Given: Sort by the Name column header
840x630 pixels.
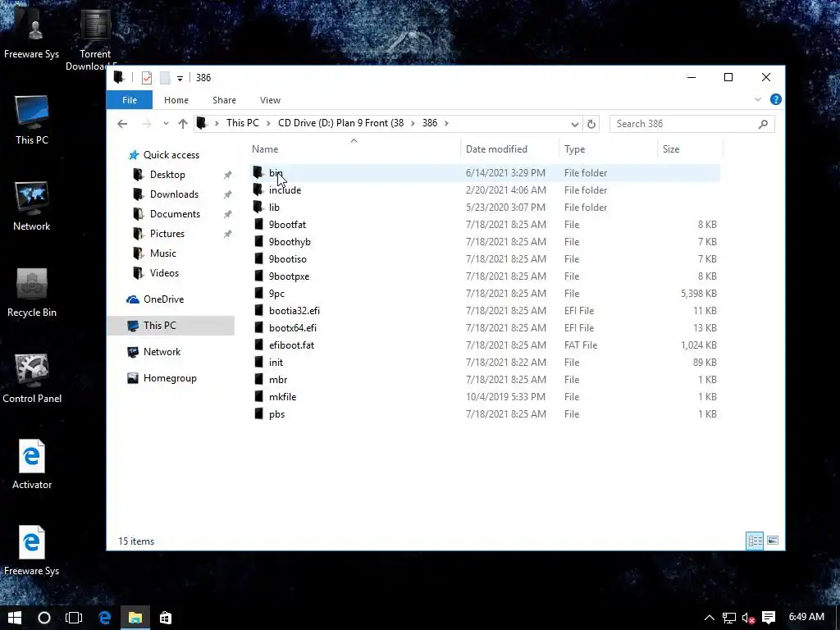Looking at the screenshot, I should click(x=354, y=149).
